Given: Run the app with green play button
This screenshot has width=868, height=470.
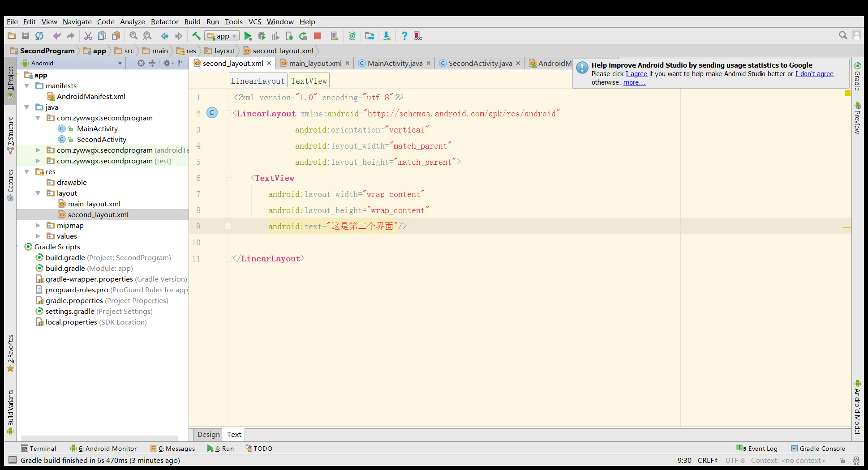Looking at the screenshot, I should tap(248, 36).
